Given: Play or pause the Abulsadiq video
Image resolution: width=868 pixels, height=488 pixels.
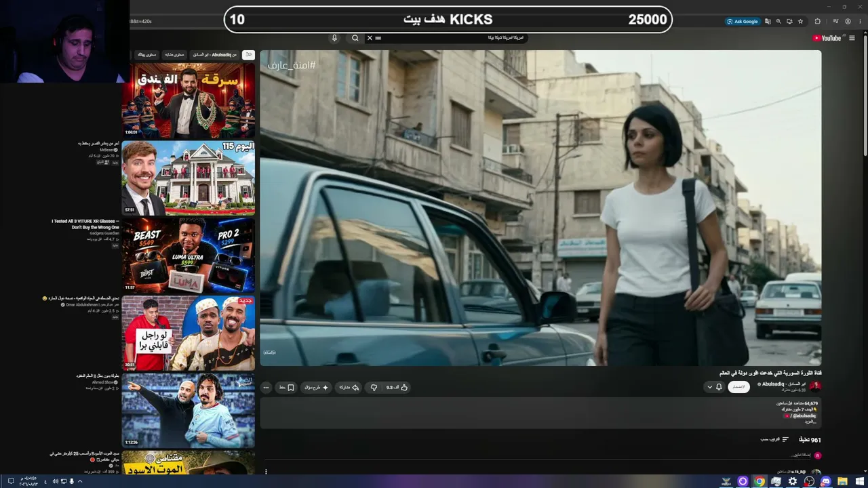Looking at the screenshot, I should pos(540,208).
